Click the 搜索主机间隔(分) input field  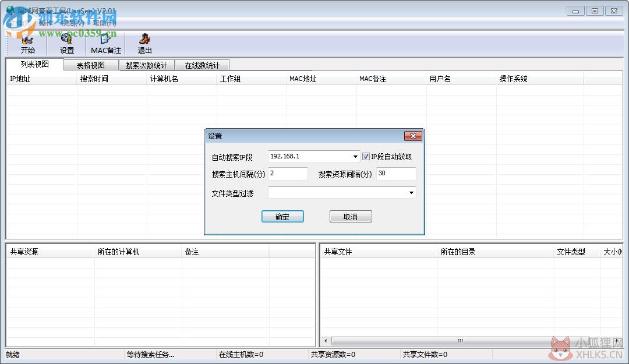(288, 174)
